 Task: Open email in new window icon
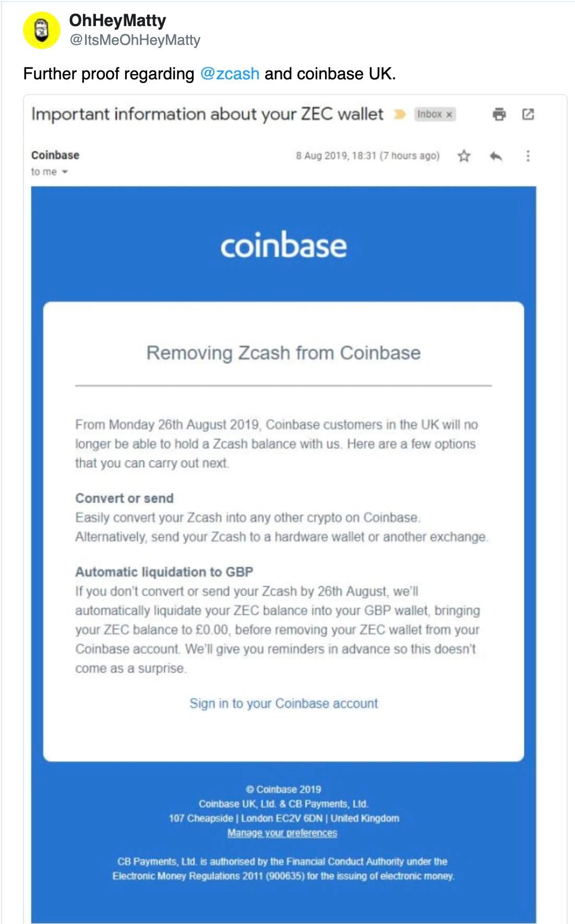(x=528, y=114)
